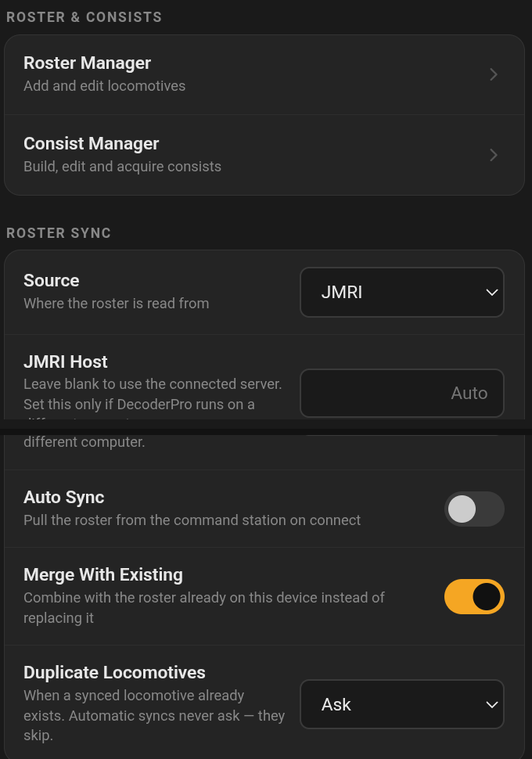Click the Consist Manager chevron arrow

[x=494, y=155]
